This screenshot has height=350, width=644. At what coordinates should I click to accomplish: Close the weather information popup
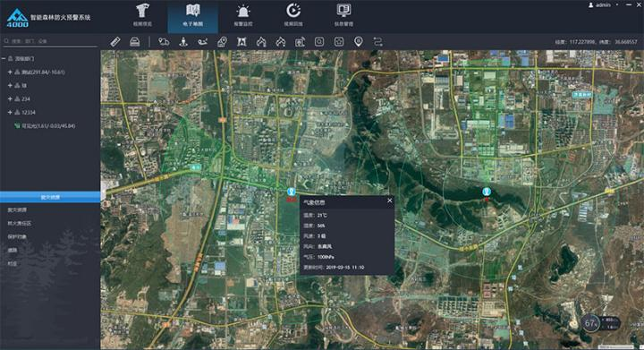[389, 201]
